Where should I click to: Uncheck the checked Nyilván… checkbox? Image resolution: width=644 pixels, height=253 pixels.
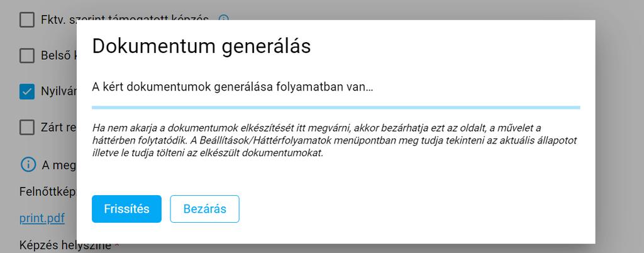tap(26, 92)
